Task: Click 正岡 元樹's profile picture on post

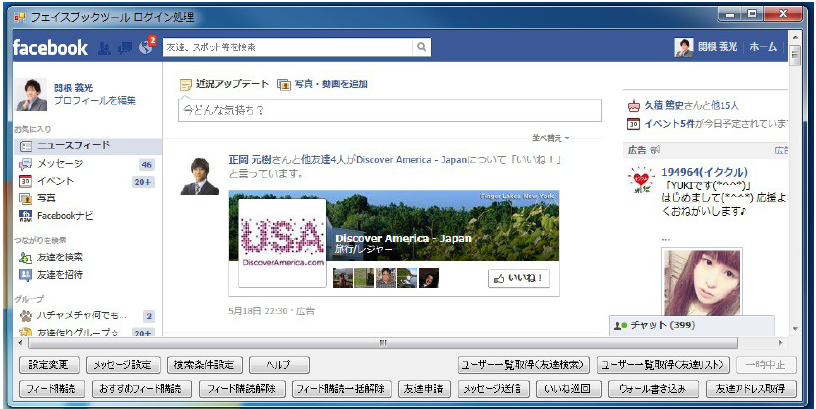Action: click(x=200, y=176)
